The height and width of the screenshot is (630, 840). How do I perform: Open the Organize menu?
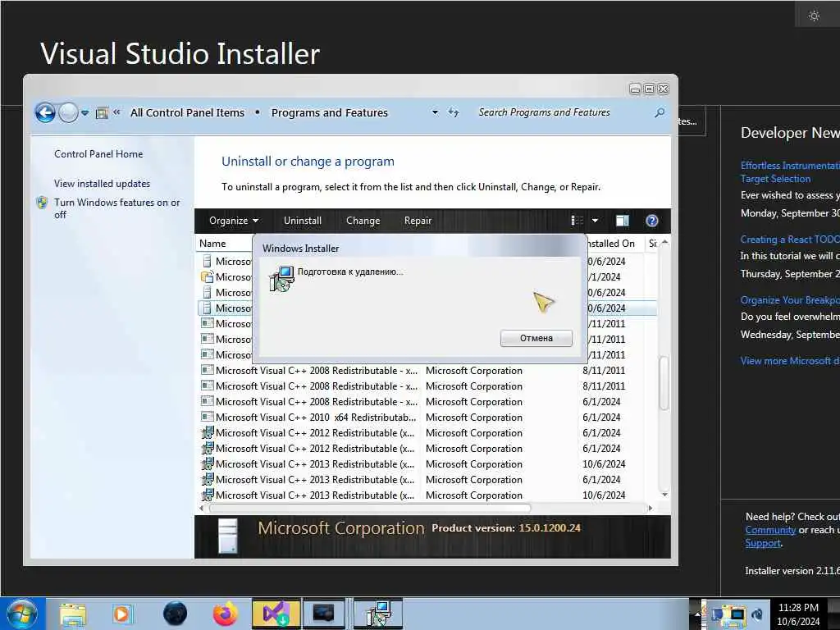(234, 221)
